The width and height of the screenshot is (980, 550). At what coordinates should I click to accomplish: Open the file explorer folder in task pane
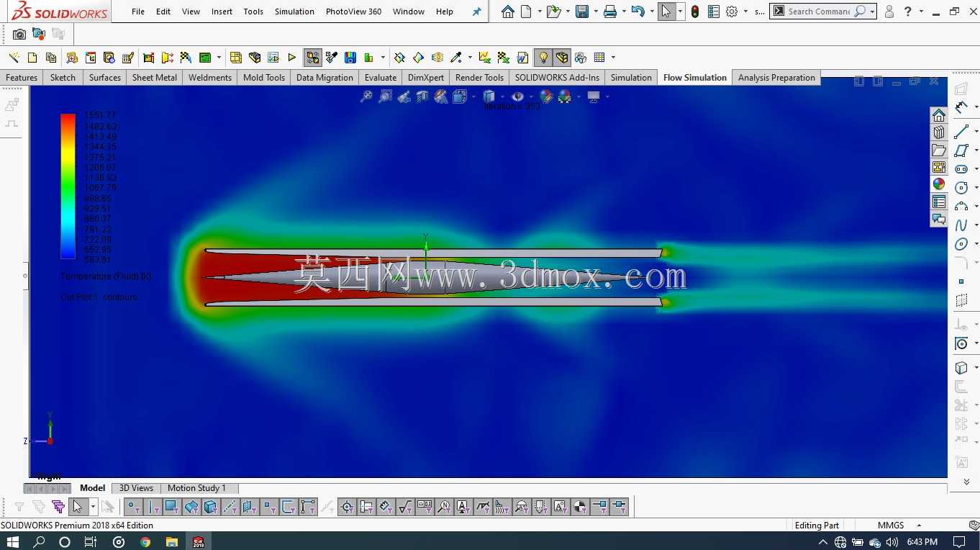point(939,150)
